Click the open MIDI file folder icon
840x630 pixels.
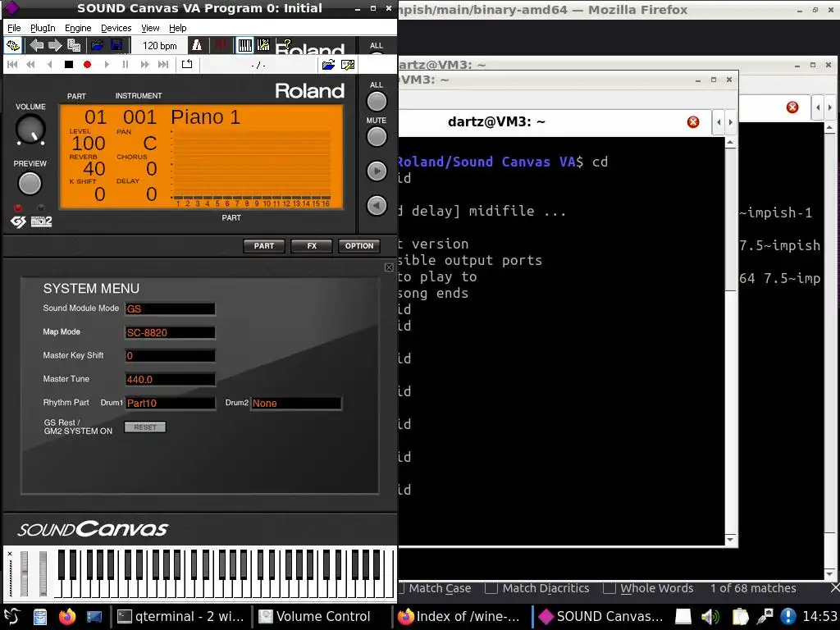(x=328, y=65)
